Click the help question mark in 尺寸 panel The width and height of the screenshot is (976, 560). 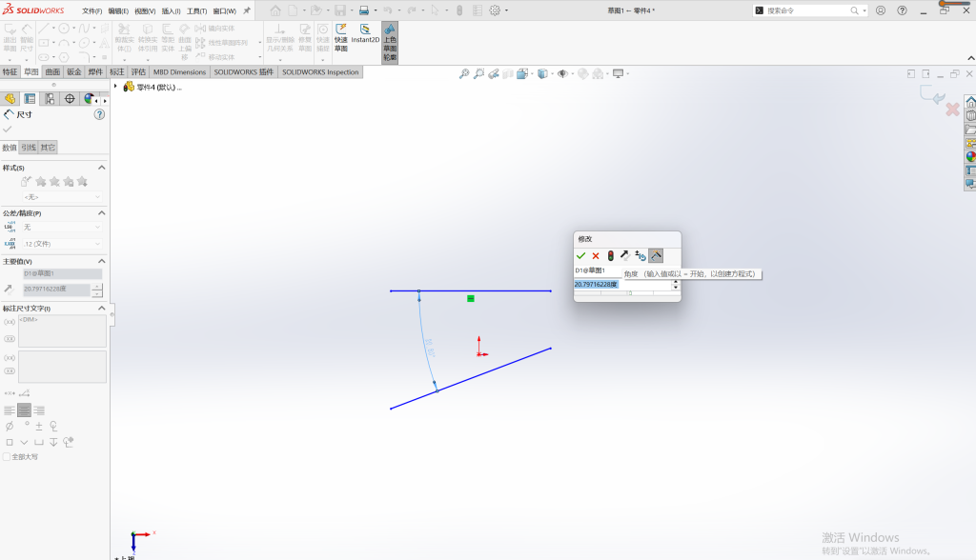[x=99, y=114]
